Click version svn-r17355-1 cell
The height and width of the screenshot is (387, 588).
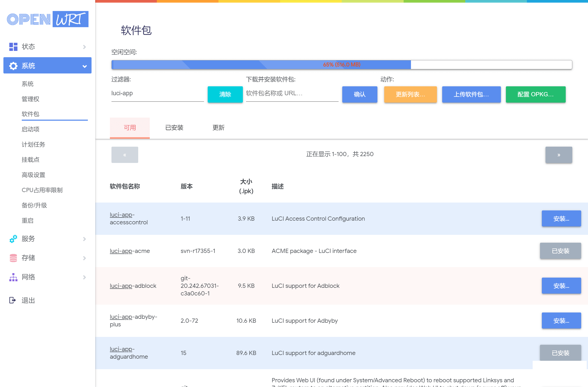pyautogui.click(x=198, y=251)
